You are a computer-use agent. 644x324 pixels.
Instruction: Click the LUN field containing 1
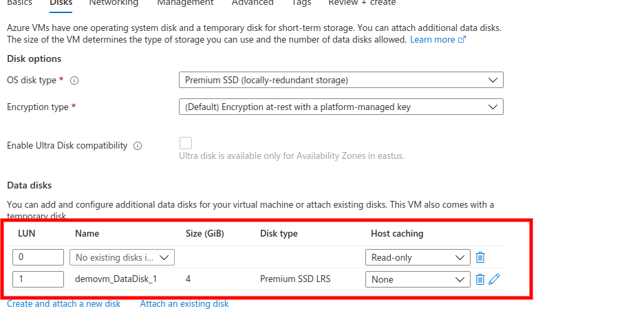[x=39, y=279]
